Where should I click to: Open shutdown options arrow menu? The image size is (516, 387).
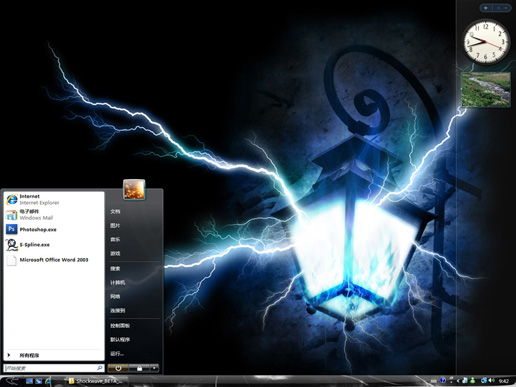pyautogui.click(x=154, y=368)
